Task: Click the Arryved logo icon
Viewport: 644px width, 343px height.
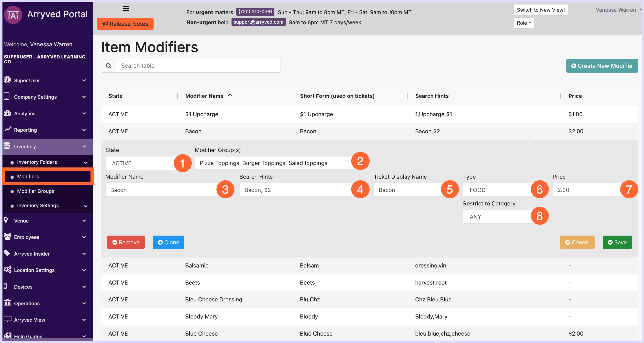Action: point(13,15)
